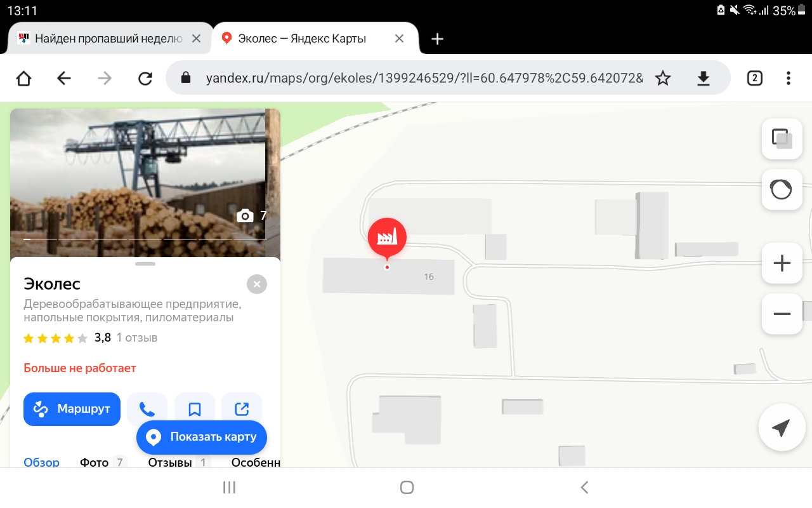This screenshot has width=812, height=508.
Task: Share the Эколес place card
Action: pyautogui.click(x=242, y=409)
